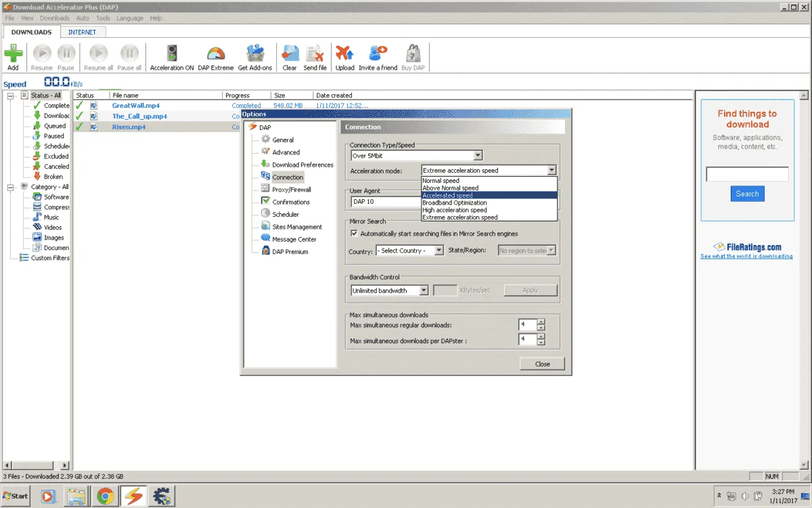Collapse the Category - All tree node
This screenshot has width=812, height=508.
point(11,187)
